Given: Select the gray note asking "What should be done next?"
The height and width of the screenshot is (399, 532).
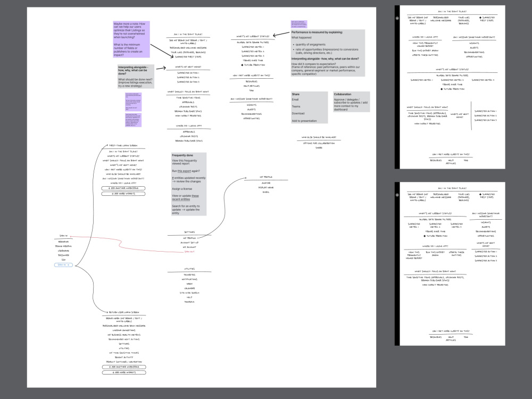Looking at the screenshot, I should 136,77.
